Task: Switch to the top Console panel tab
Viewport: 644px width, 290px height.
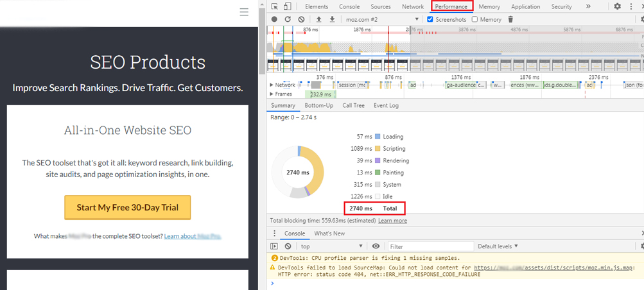Action: pyautogui.click(x=349, y=6)
